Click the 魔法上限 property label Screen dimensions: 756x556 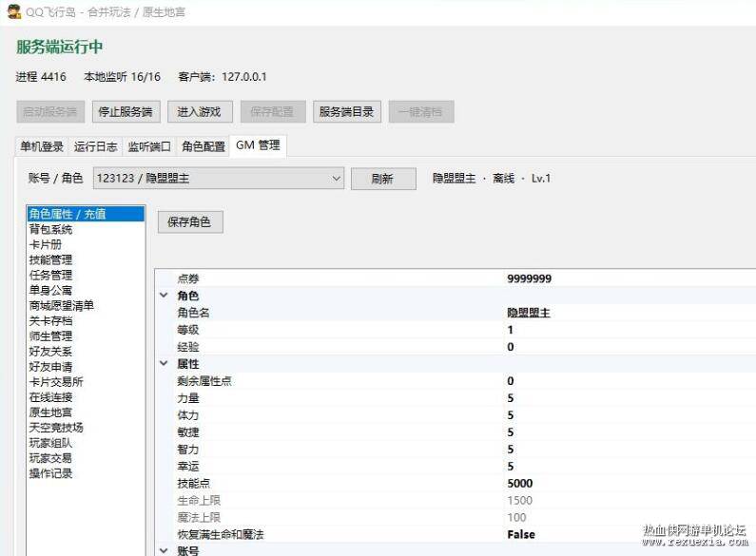pyautogui.click(x=199, y=517)
